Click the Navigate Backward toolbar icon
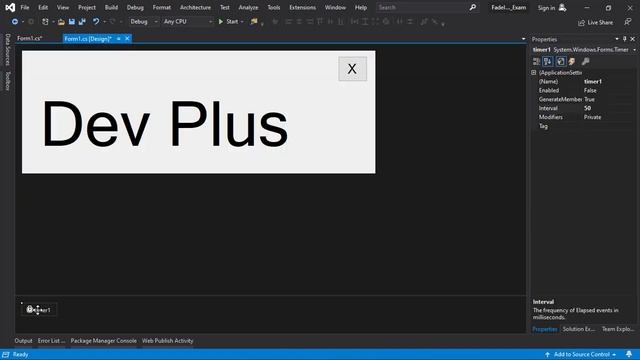This screenshot has height=360, width=640. [14, 22]
